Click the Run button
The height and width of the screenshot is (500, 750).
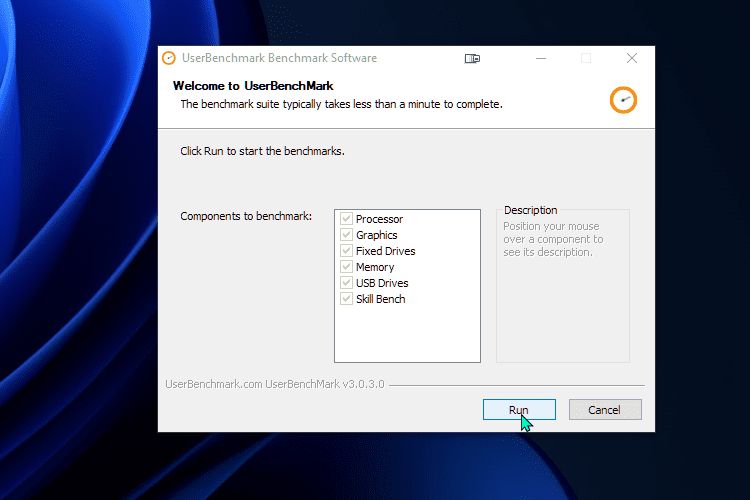pos(519,410)
